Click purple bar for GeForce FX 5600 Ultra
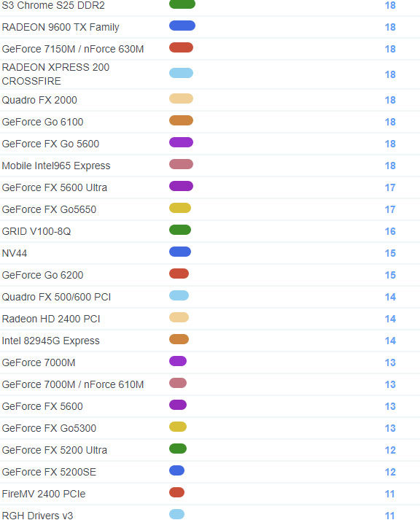The image size is (420, 520). click(181, 186)
